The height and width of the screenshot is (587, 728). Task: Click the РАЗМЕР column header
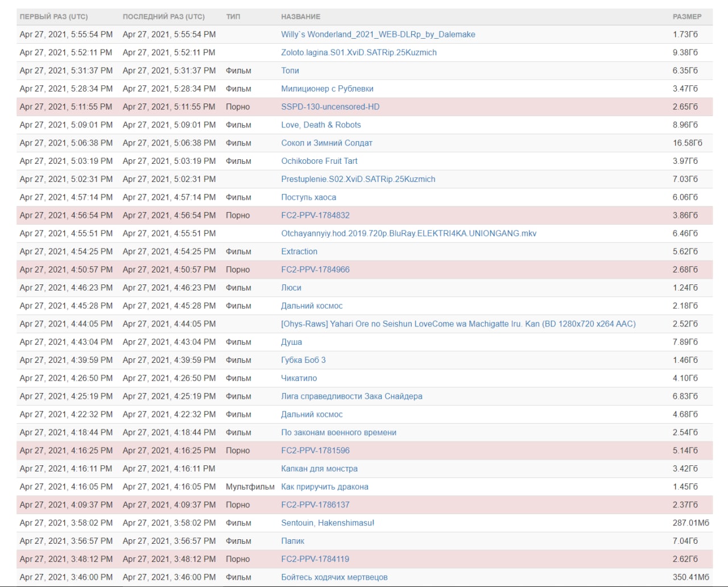coord(686,16)
